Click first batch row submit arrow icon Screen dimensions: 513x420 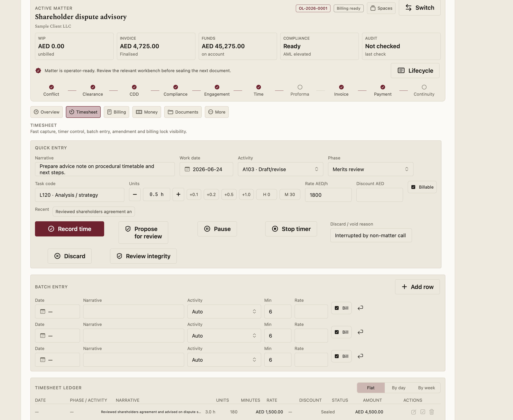coord(360,308)
